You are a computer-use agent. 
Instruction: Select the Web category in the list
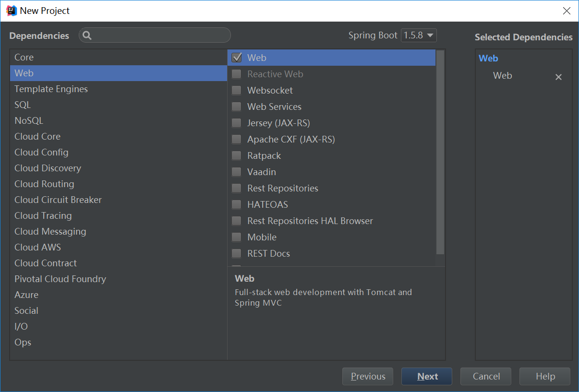coord(118,73)
